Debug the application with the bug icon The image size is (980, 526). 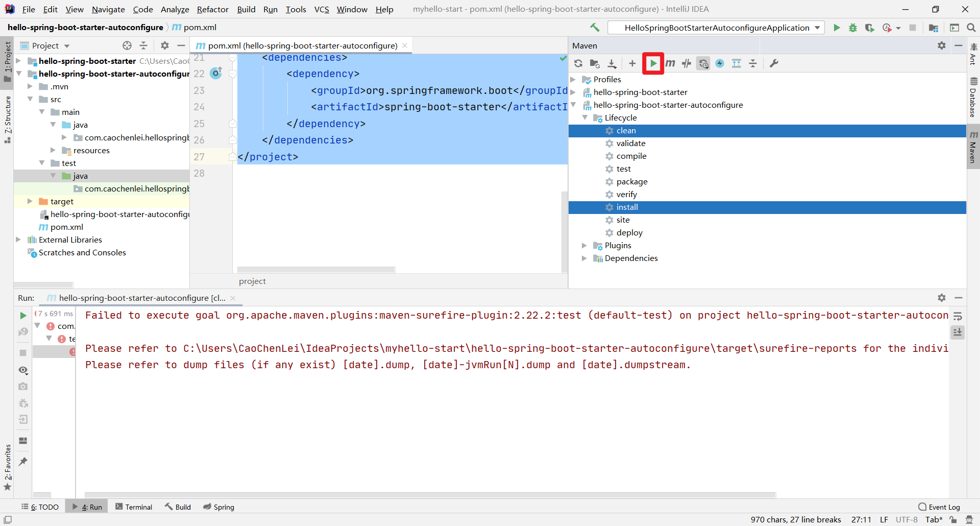pyautogui.click(x=853, y=28)
